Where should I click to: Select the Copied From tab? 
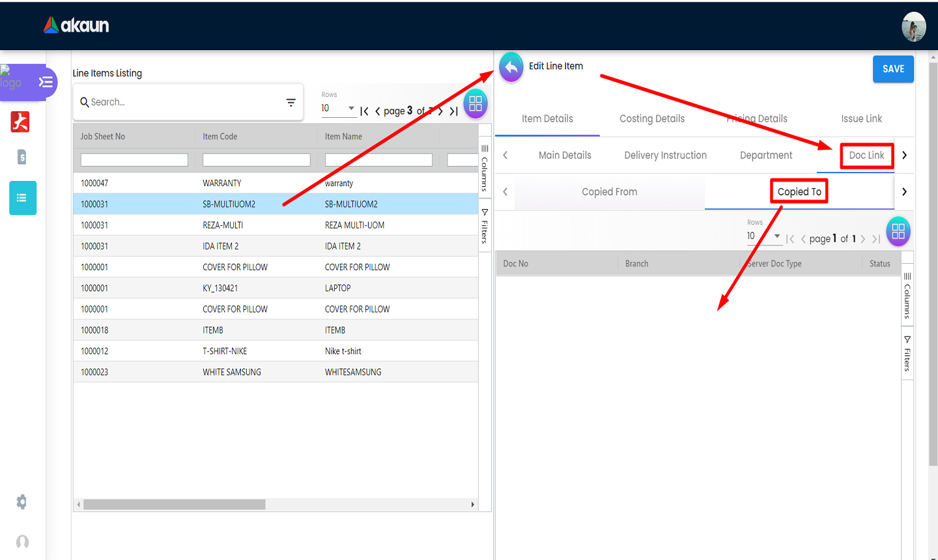point(609,191)
